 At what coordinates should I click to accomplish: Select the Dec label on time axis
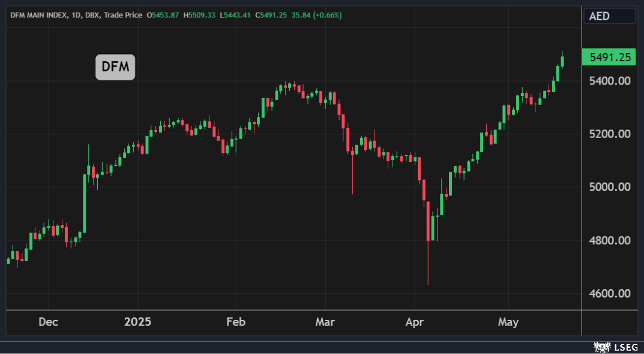tap(48, 322)
